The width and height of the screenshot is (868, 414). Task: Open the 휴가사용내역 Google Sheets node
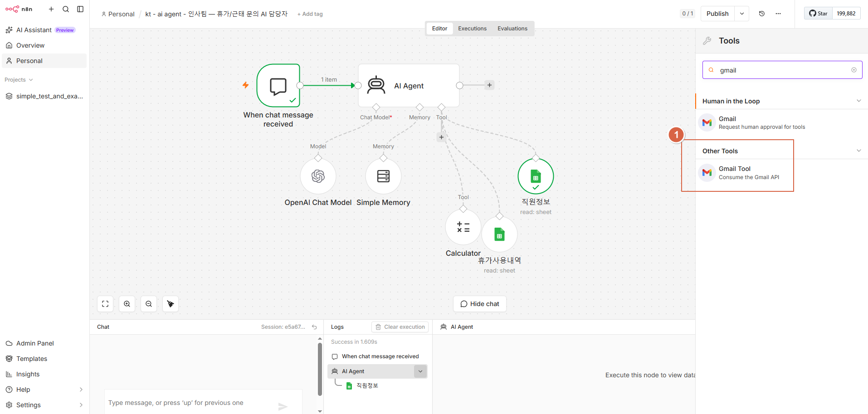pos(499,234)
